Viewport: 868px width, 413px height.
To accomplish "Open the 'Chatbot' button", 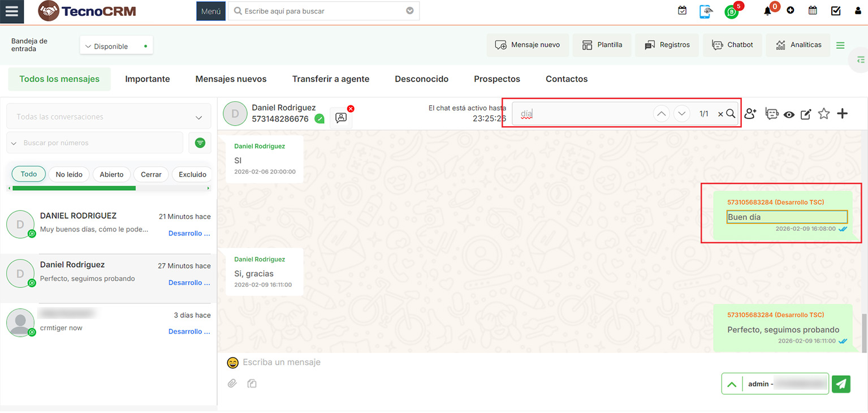I will click(x=732, y=45).
